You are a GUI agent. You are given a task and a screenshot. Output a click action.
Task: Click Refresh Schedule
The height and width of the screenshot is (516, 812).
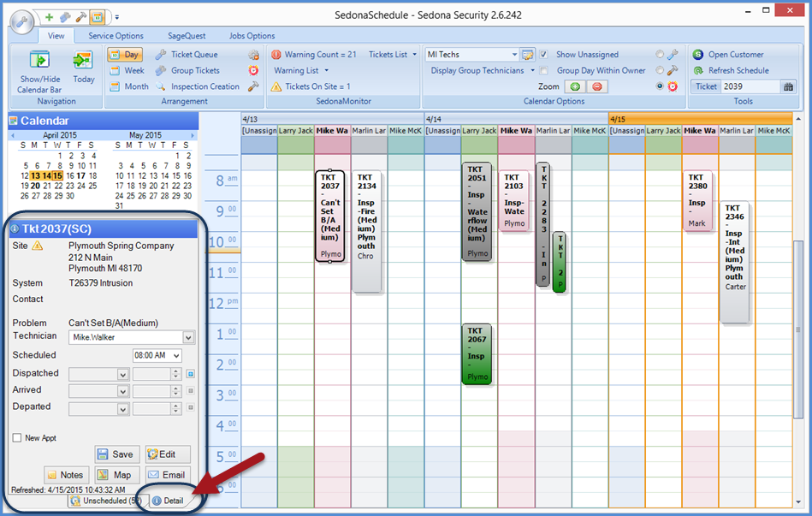pyautogui.click(x=731, y=70)
